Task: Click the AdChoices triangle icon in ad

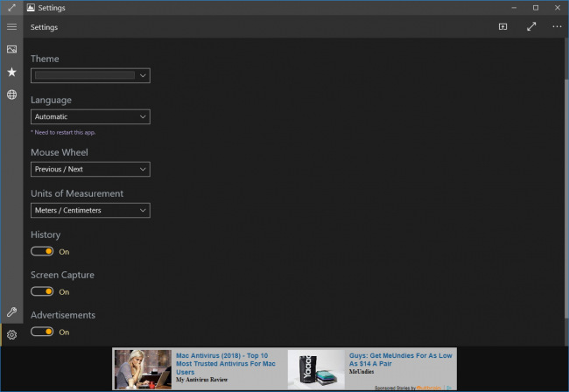Action: (x=449, y=388)
